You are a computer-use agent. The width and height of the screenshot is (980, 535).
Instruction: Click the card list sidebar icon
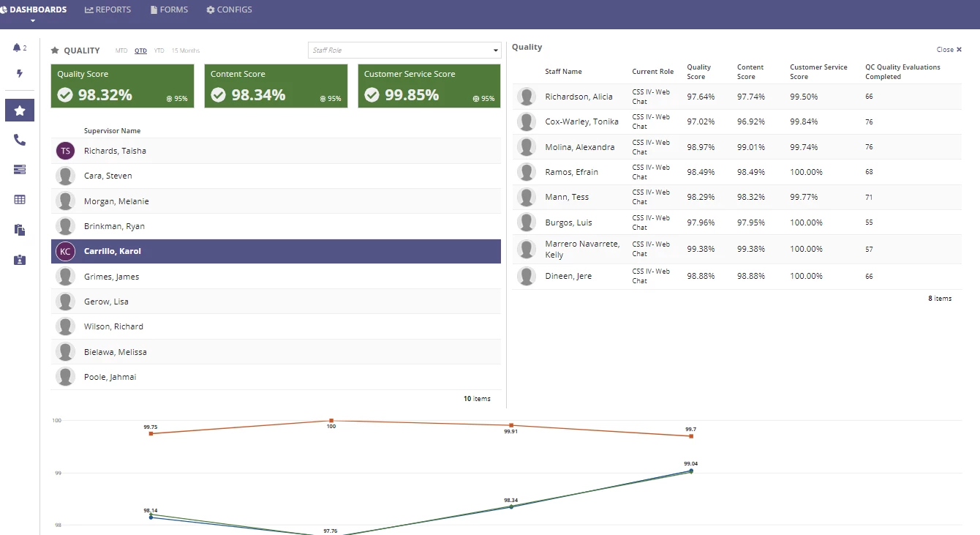(20, 169)
